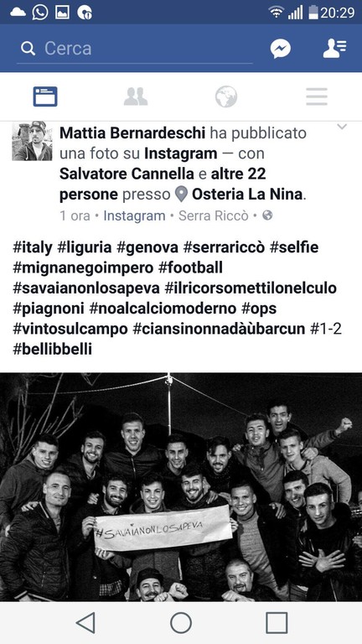Tap the Android back navigation button
The image size is (362, 644).
[x=85, y=623]
